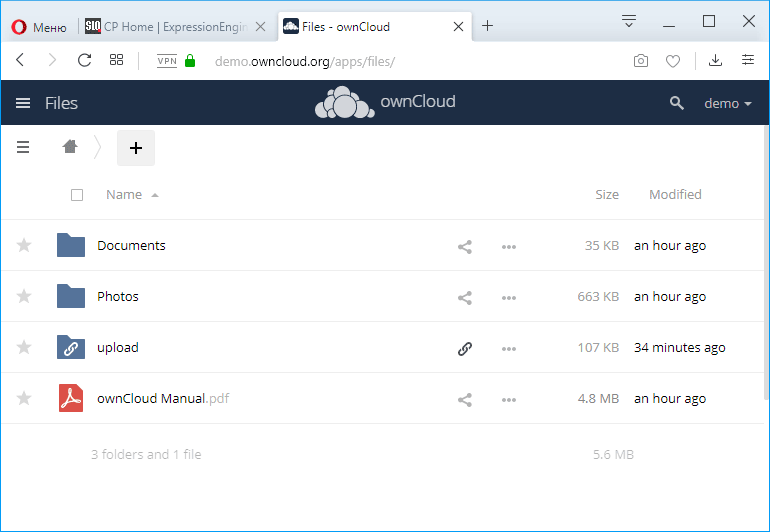The image size is (770, 532).
Task: Share the ownCloud Manual.pdf file
Action: click(465, 400)
